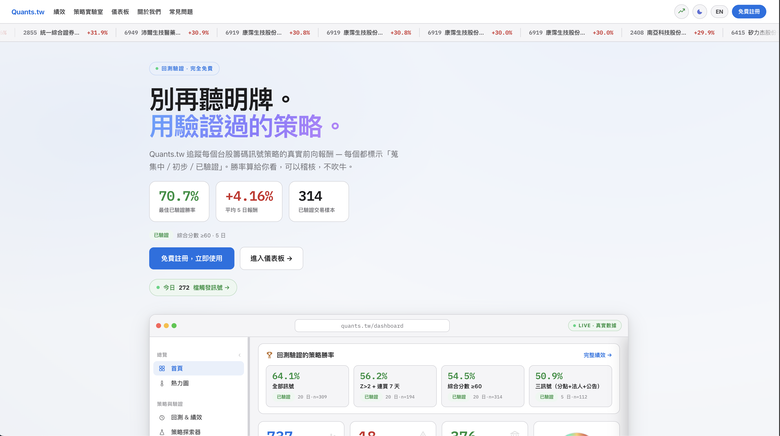Click the 70.7% best win-rate card
780x436 pixels.
click(179, 202)
